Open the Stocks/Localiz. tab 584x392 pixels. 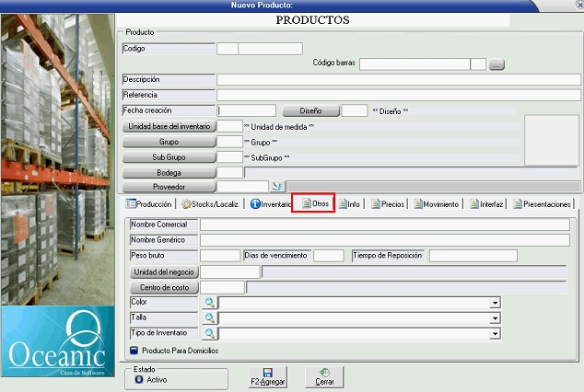point(212,204)
